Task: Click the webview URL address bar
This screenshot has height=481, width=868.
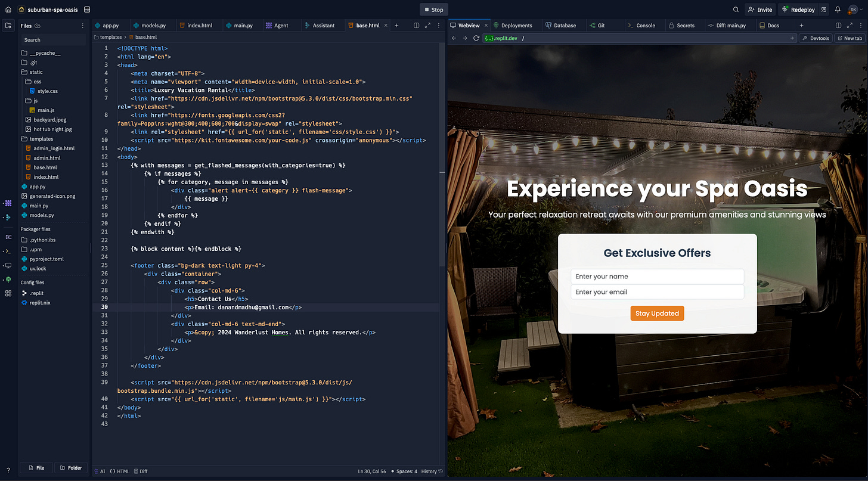Action: click(x=639, y=38)
